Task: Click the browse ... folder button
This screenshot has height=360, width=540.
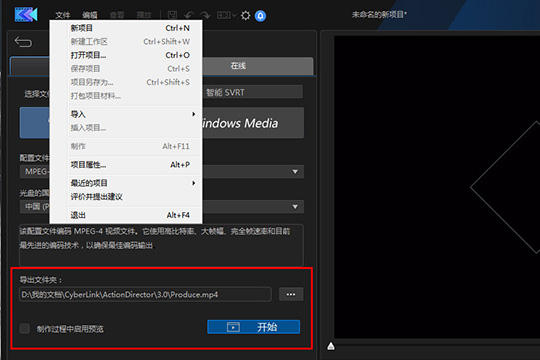Action: tap(291, 295)
